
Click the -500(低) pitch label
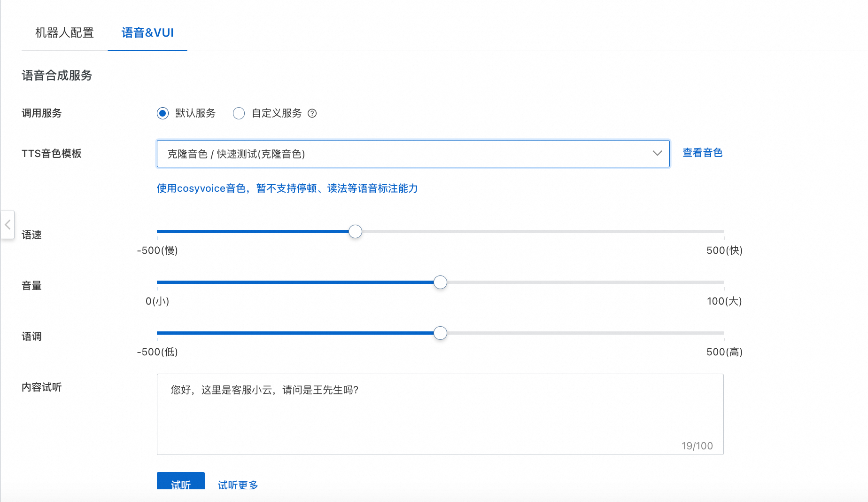click(157, 352)
